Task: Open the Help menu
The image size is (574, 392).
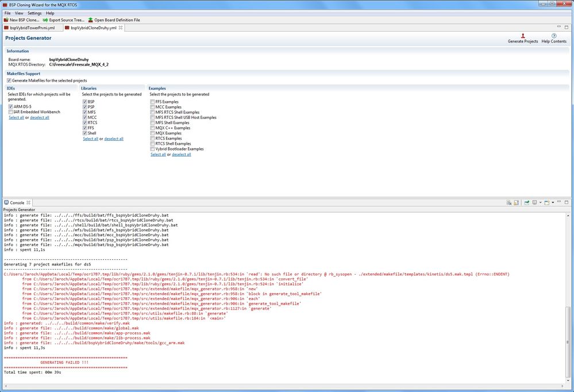Action: (x=50, y=13)
